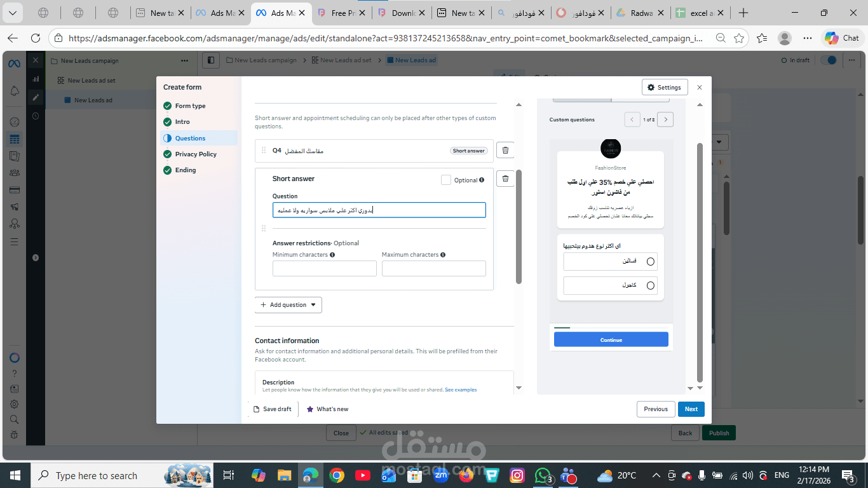
Task: Click the pencil edit icon in the dark strip
Action: click(x=36, y=97)
